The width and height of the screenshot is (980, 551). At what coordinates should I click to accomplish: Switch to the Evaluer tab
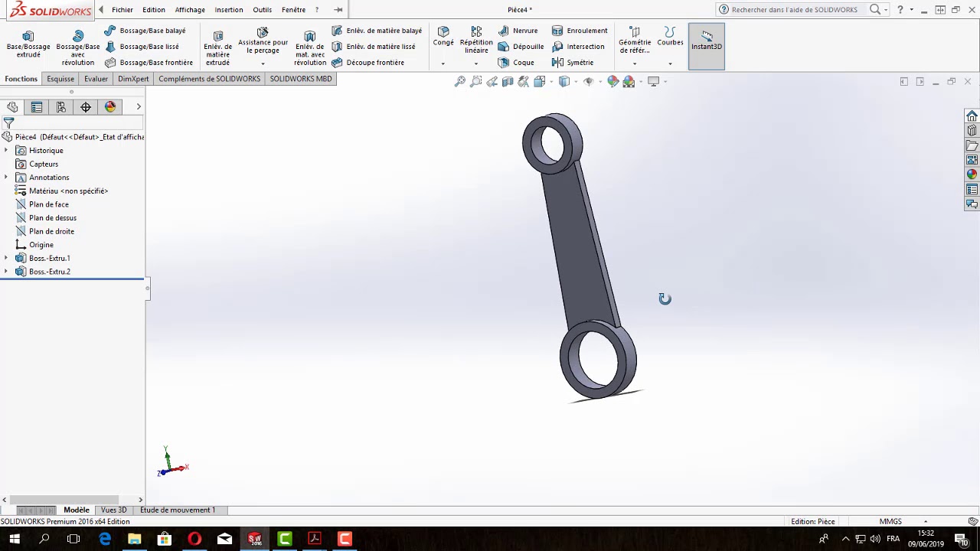[96, 79]
